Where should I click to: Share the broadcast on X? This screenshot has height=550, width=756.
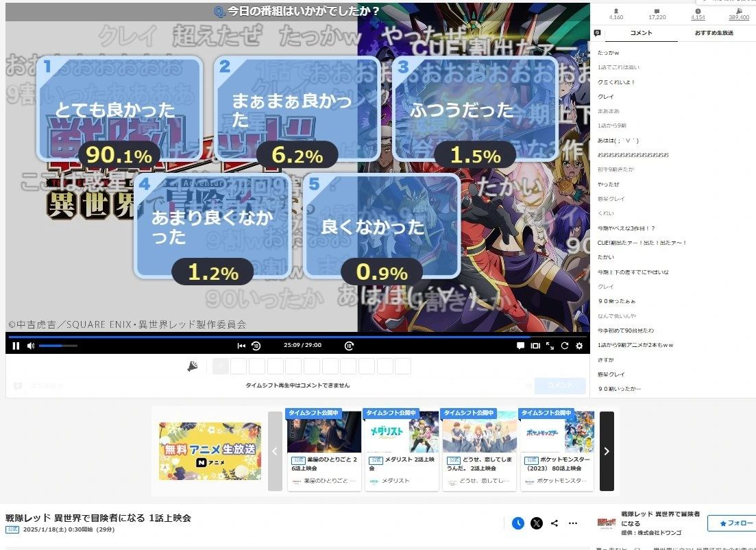(536, 523)
